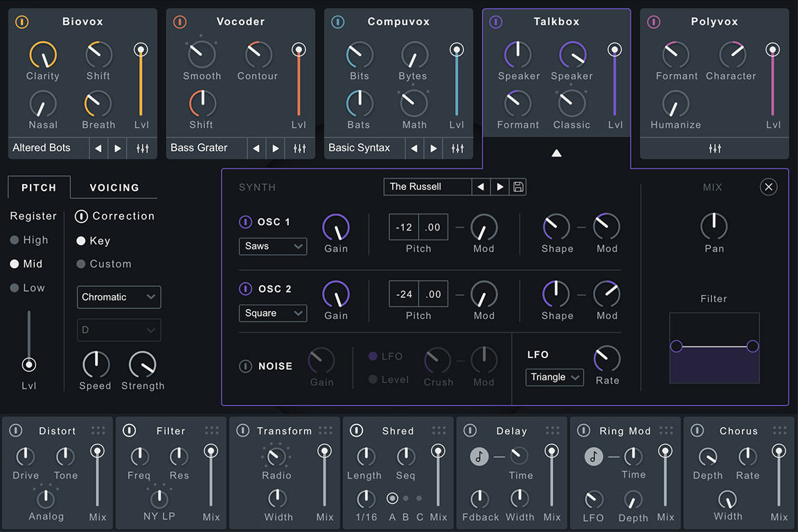The height and width of the screenshot is (532, 798).
Task: Grab the Filter module reorder handle
Action: click(212, 431)
